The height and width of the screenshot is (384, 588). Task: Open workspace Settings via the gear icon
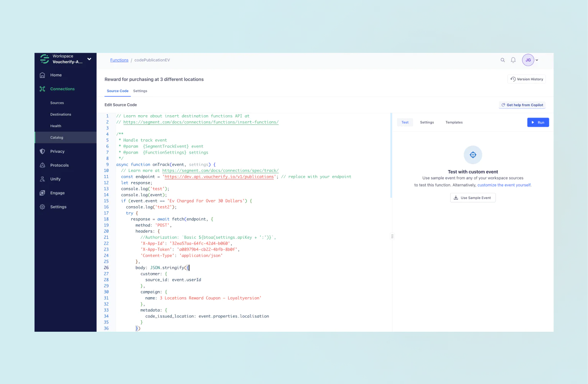tap(43, 207)
